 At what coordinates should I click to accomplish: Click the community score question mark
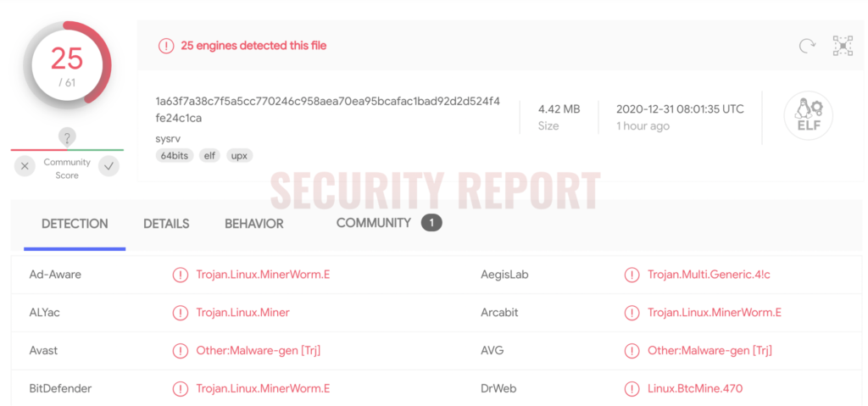click(67, 137)
